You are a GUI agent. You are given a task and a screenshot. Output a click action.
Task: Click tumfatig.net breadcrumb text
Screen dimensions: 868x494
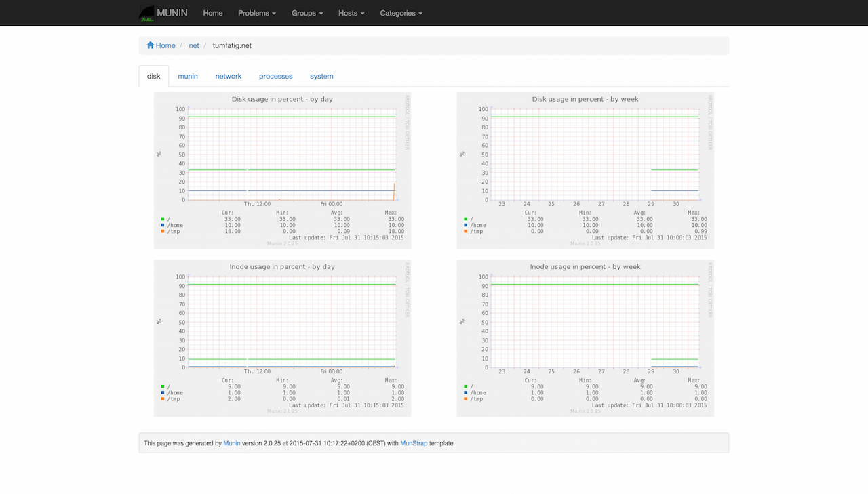point(232,45)
